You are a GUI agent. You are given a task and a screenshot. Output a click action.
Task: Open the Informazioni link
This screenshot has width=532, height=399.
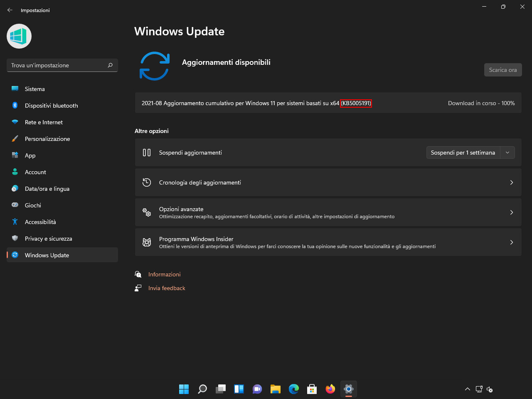(x=165, y=274)
